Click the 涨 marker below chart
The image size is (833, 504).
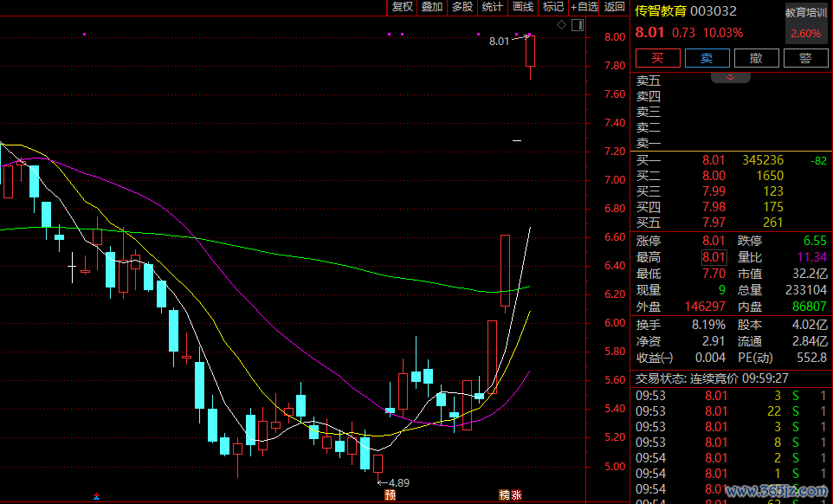(516, 495)
